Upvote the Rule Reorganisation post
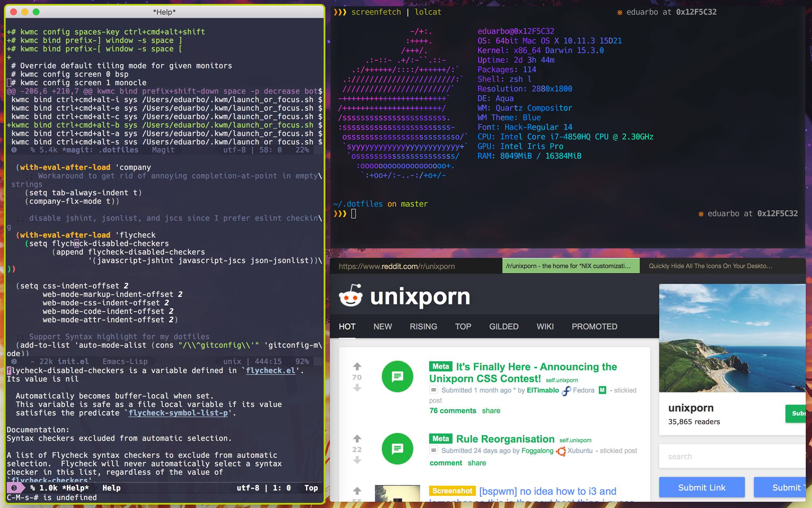812x508 pixels. 357,438
